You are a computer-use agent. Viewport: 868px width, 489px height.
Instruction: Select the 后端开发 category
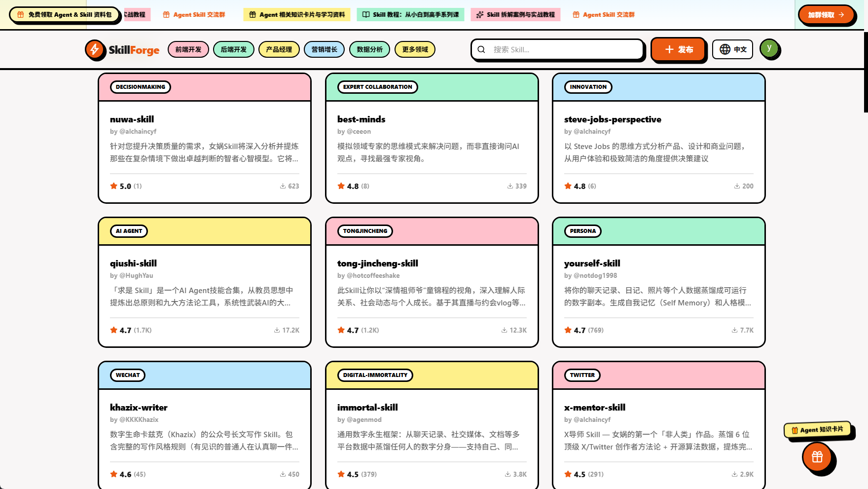click(234, 49)
